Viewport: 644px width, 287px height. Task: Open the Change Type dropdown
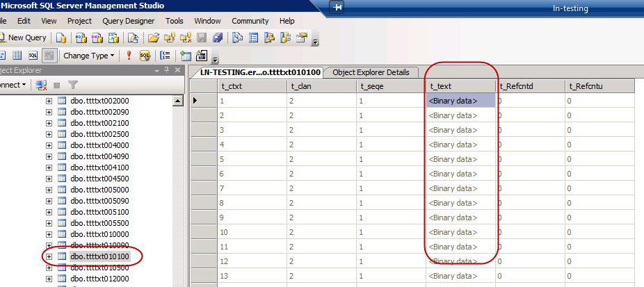pyautogui.click(x=89, y=56)
